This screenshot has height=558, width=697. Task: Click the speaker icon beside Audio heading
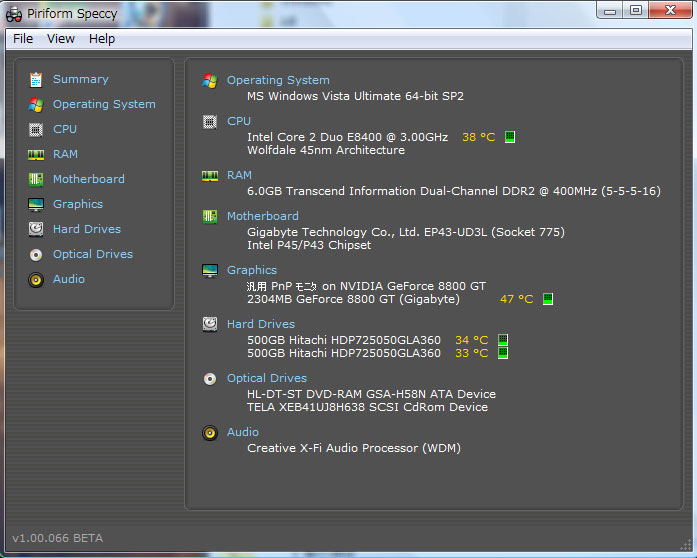210,433
